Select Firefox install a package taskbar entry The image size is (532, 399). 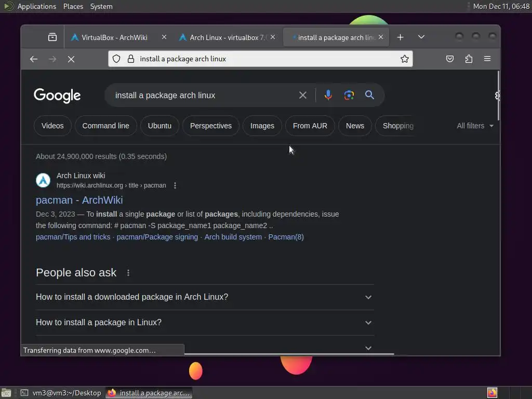149,393
